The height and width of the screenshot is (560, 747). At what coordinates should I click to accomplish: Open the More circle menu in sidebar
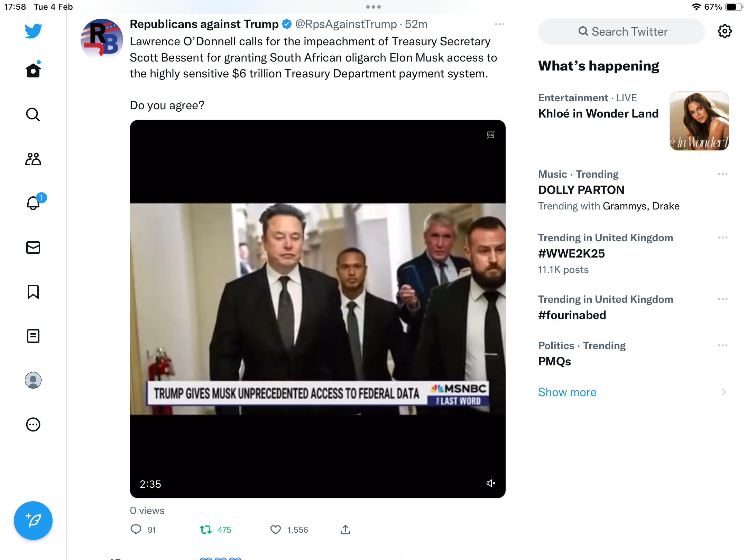pos(33,424)
